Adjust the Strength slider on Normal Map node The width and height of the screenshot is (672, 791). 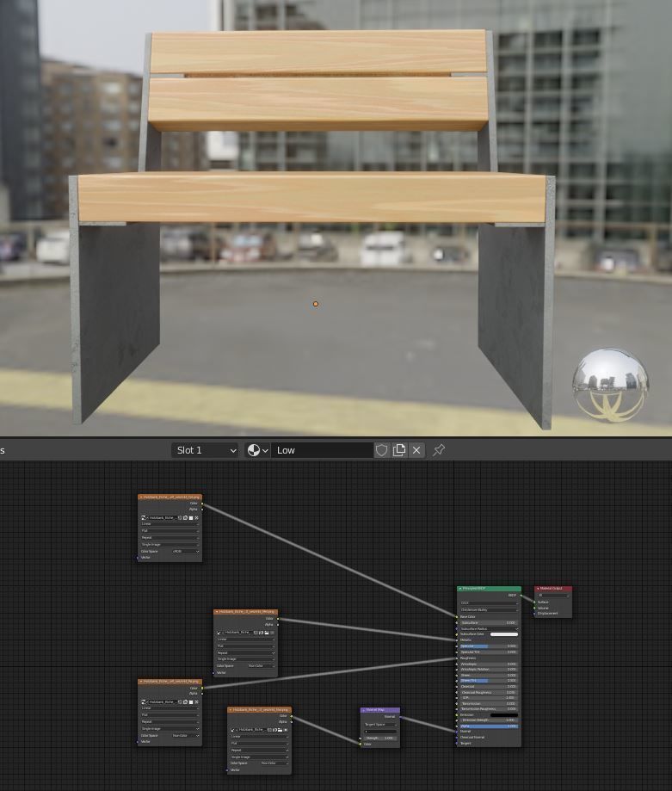click(x=380, y=738)
